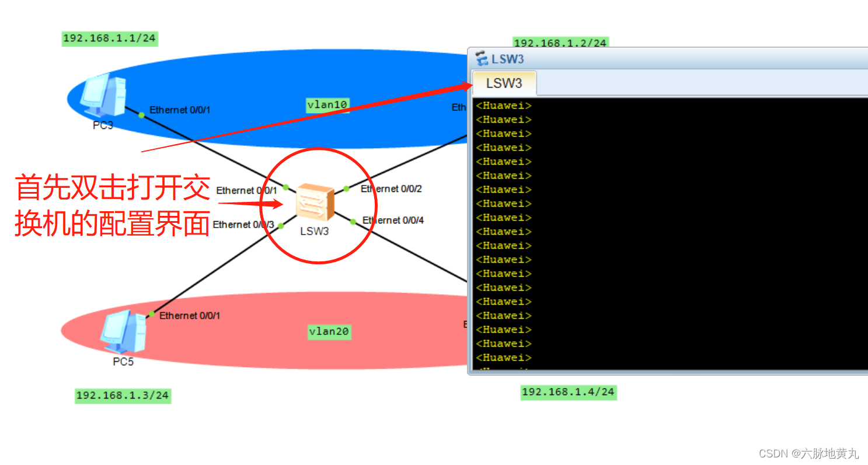This screenshot has width=868, height=465.
Task: Select the 192.168.1.4/24 address label
Action: pos(569,392)
